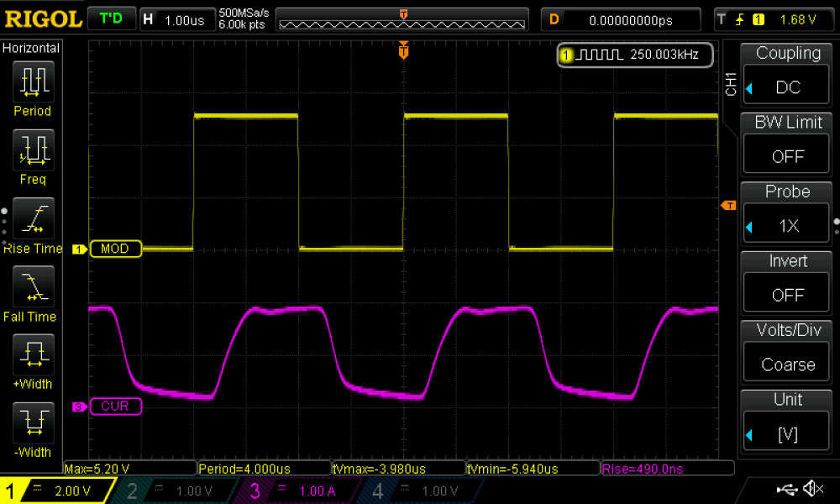Click the Period=4.000us measurement

pyautogui.click(x=265, y=469)
